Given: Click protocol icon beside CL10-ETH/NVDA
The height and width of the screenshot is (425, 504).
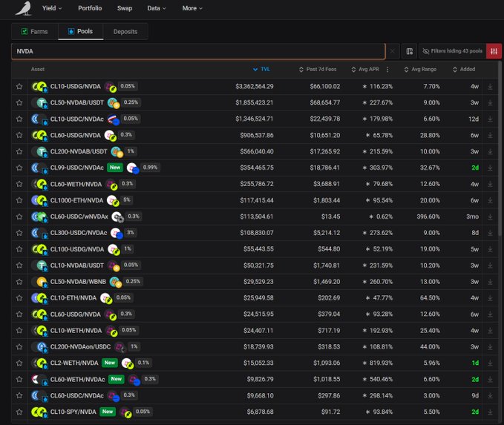Looking at the screenshot, I should (x=106, y=298).
